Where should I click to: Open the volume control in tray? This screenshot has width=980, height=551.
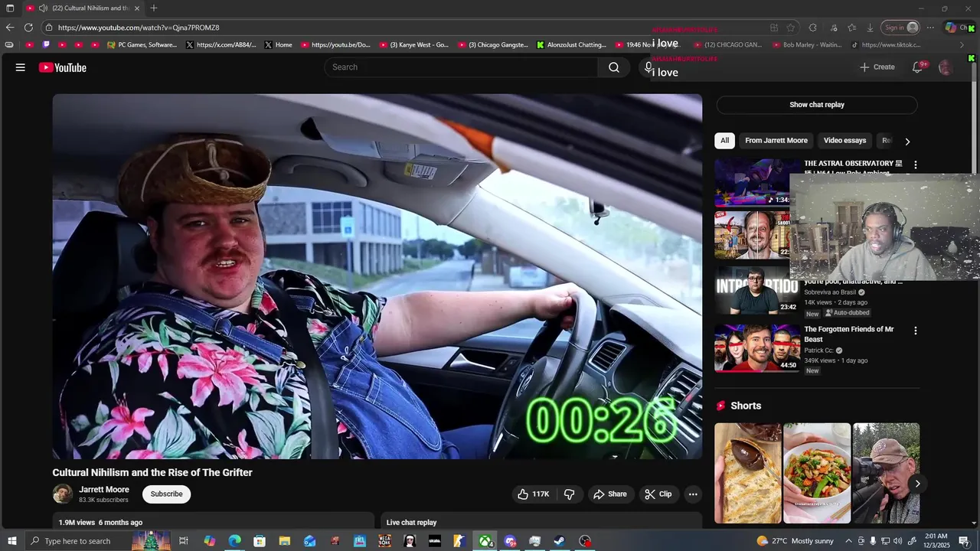pos(898,541)
